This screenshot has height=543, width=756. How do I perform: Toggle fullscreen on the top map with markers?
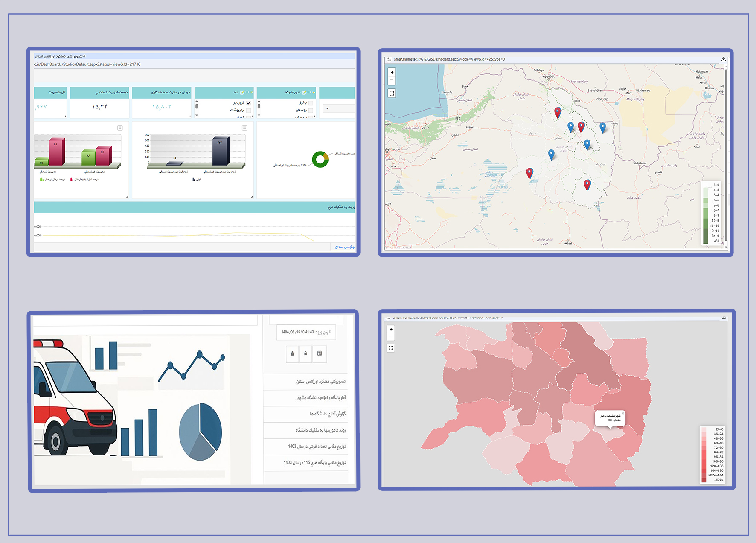(392, 93)
